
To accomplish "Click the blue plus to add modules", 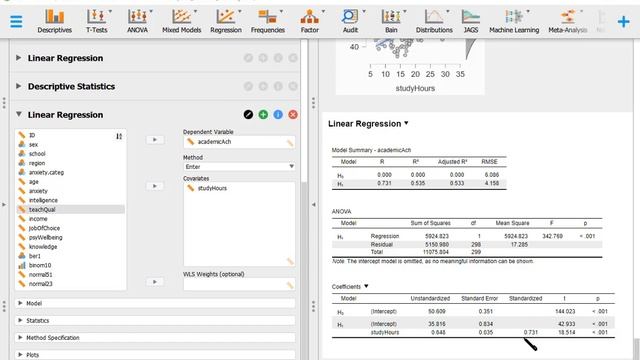I will tap(623, 21).
